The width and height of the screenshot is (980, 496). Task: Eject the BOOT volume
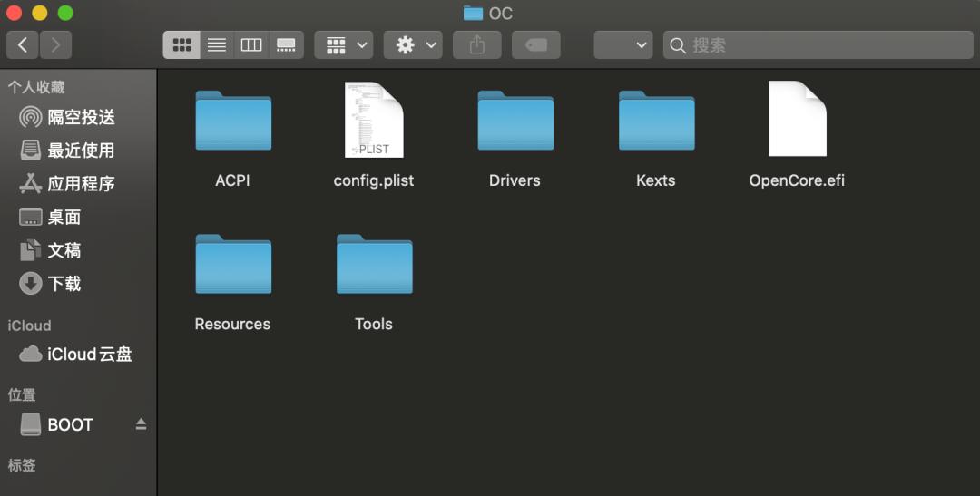coord(141,424)
